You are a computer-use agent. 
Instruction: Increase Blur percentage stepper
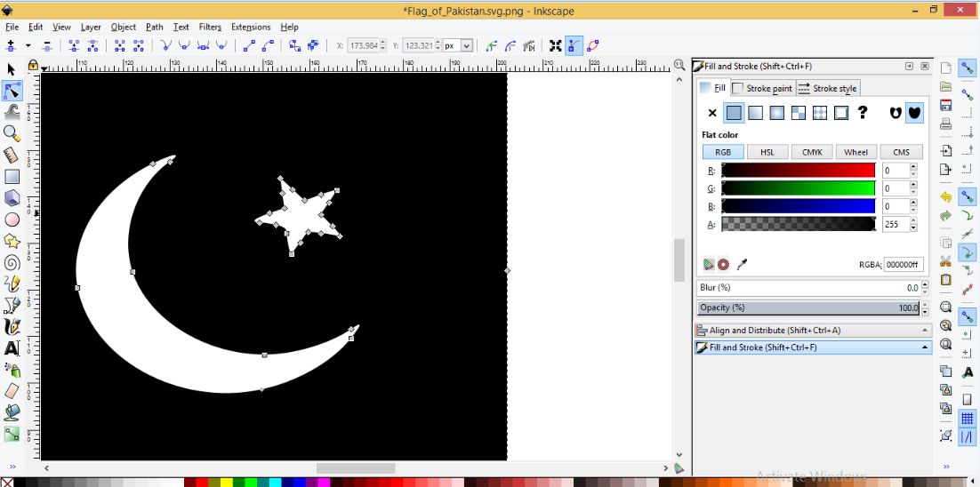925,284
